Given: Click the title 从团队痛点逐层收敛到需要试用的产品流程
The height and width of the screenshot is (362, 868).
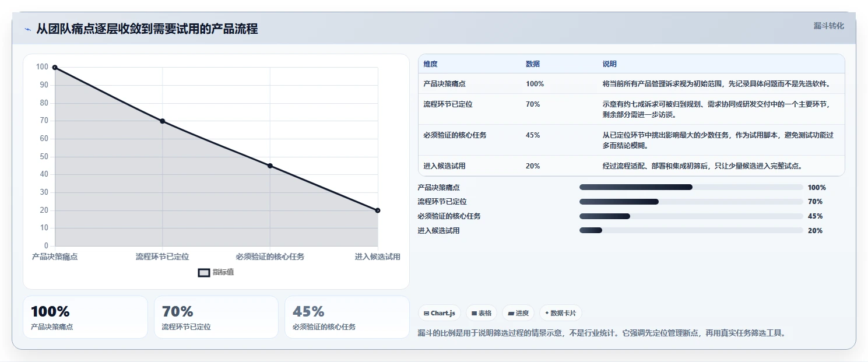Looking at the screenshot, I should click(x=147, y=29).
